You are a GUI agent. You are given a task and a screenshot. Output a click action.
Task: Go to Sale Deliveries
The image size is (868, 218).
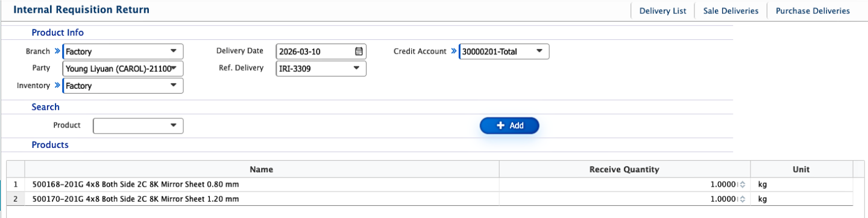click(x=731, y=11)
